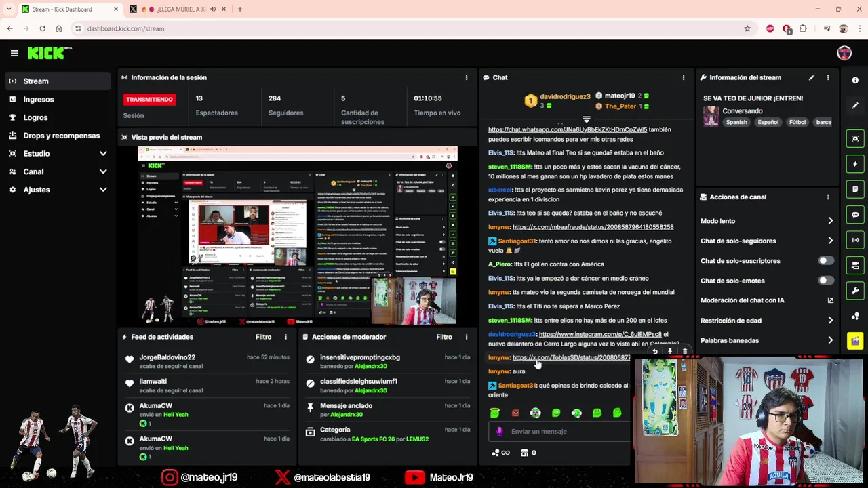Open the user profile avatar menu

tap(844, 53)
